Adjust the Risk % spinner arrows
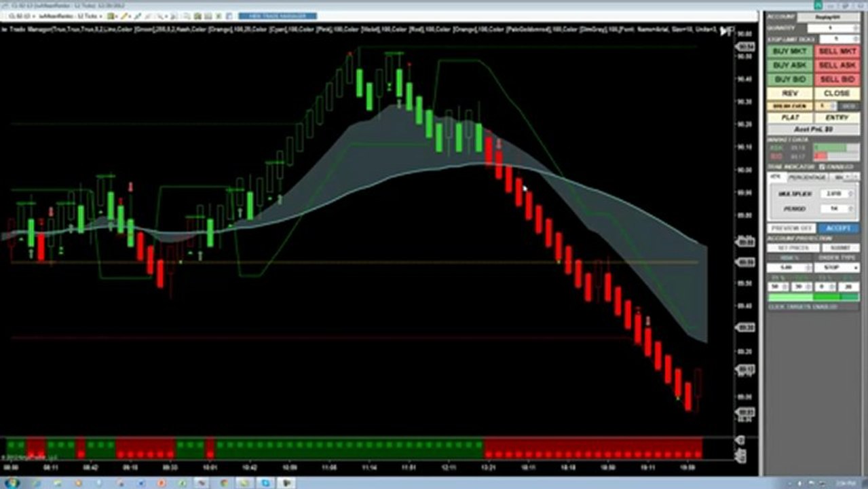 (x=808, y=267)
